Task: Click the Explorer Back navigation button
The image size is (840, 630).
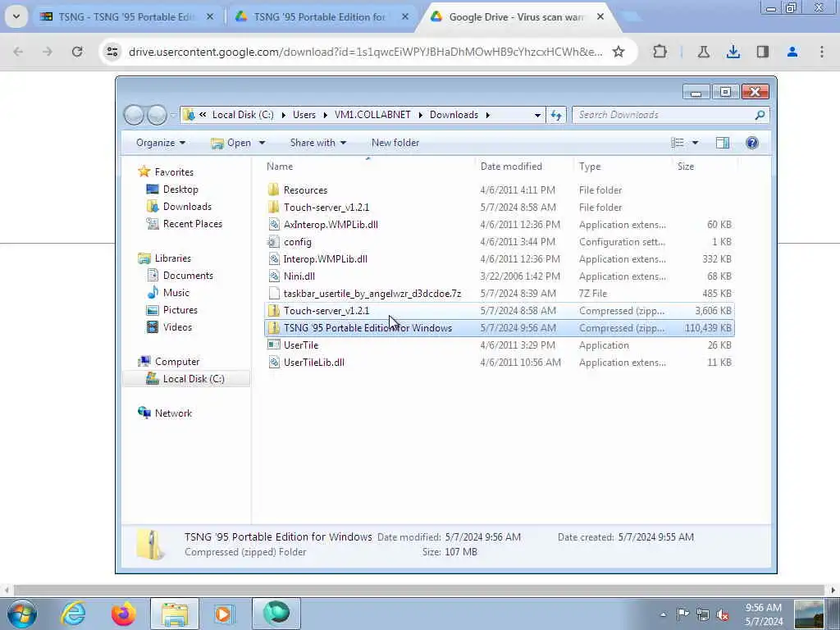Action: click(x=134, y=115)
